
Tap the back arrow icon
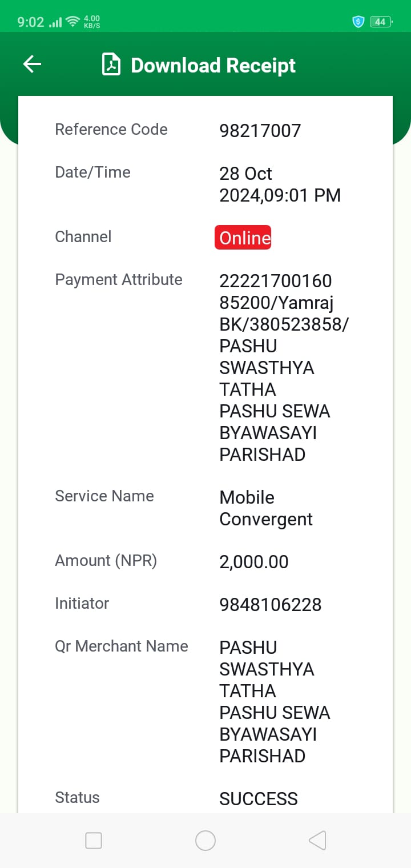[32, 65]
